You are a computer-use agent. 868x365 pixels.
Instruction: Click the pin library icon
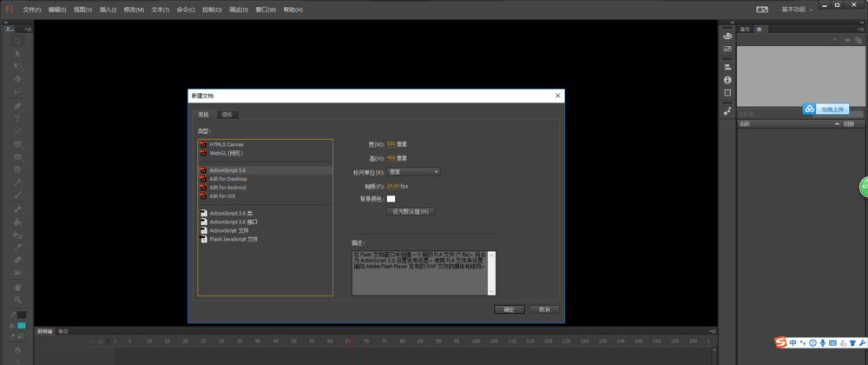pos(847,40)
